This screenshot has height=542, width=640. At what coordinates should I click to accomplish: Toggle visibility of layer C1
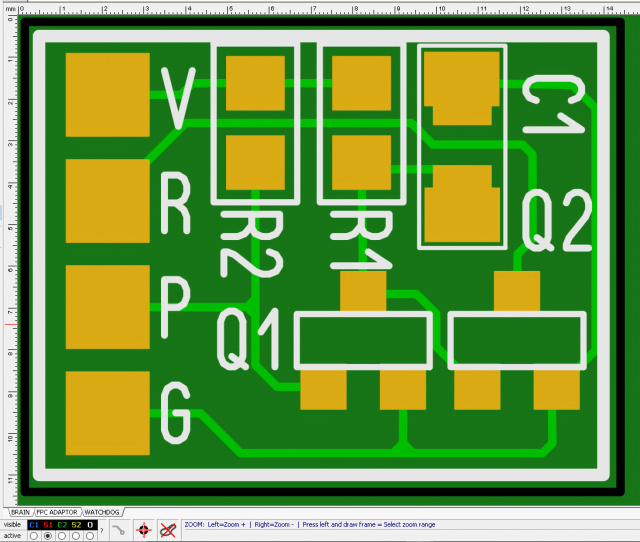click(x=34, y=524)
